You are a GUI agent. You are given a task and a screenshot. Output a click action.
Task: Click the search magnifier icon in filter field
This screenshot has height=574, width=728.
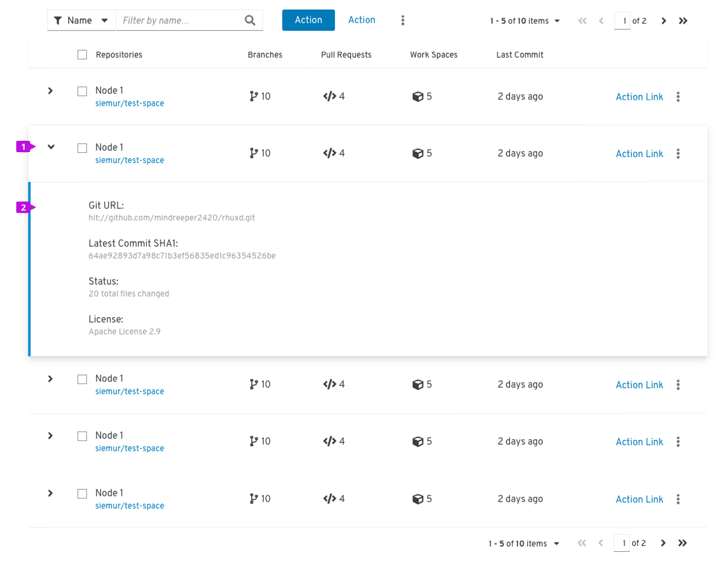point(250,20)
